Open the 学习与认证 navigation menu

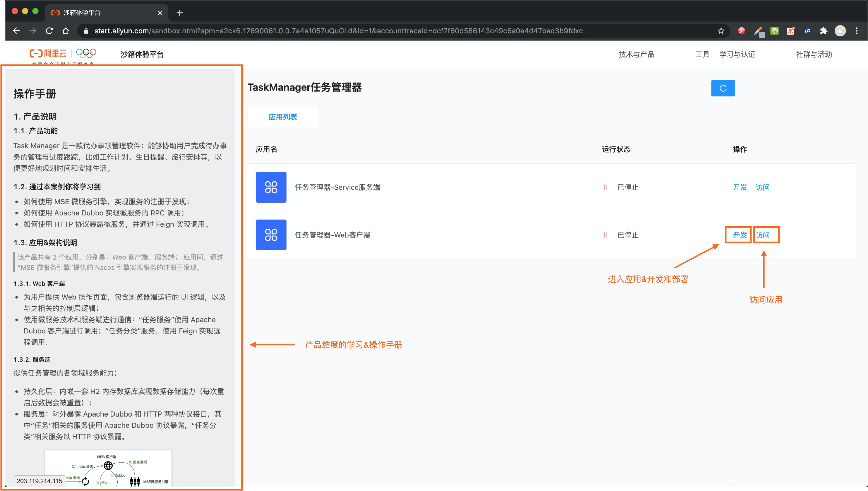[x=737, y=54]
